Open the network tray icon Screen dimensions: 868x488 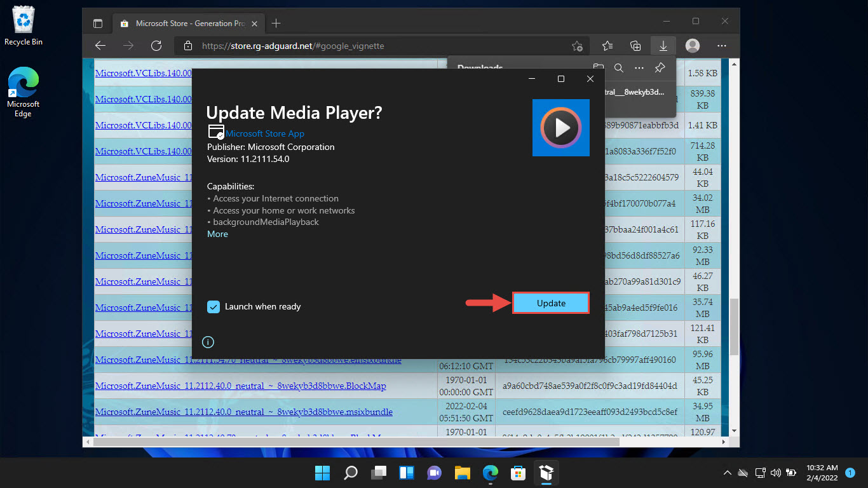[x=760, y=473]
